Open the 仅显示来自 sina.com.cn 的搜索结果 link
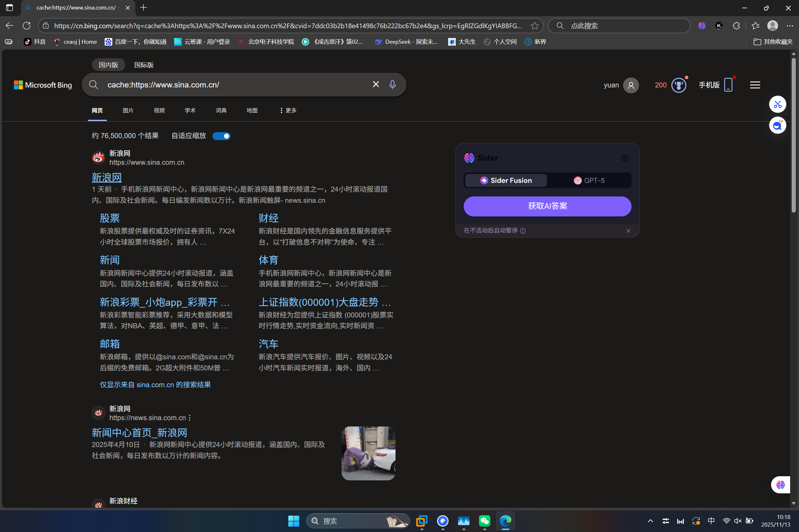Viewport: 799px width, 532px height. point(155,384)
